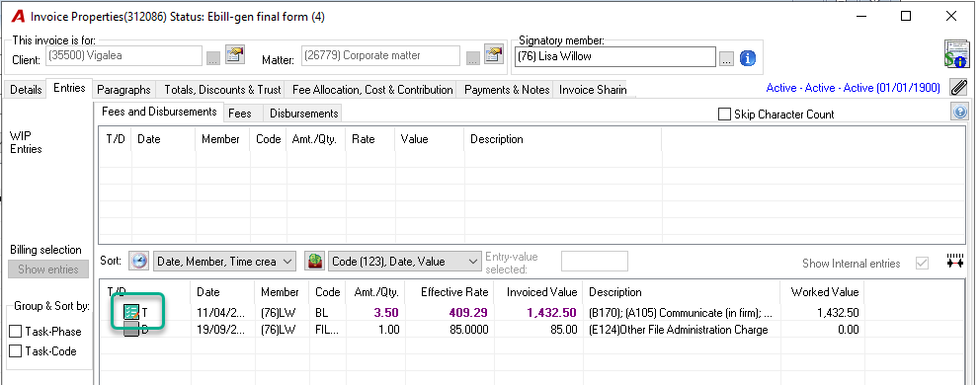Open the Date, Member, Time sort dropdown
This screenshot has width=980, height=385.
224,262
